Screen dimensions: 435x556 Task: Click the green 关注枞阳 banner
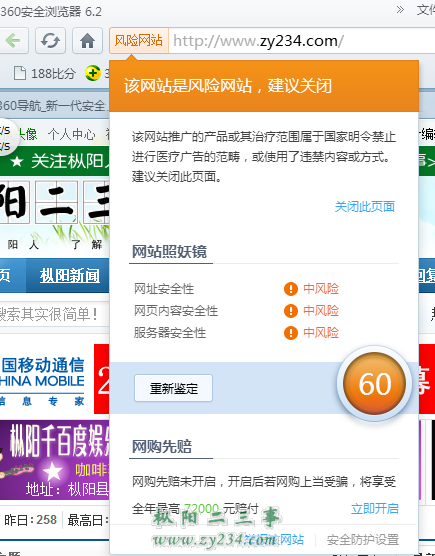55,161
